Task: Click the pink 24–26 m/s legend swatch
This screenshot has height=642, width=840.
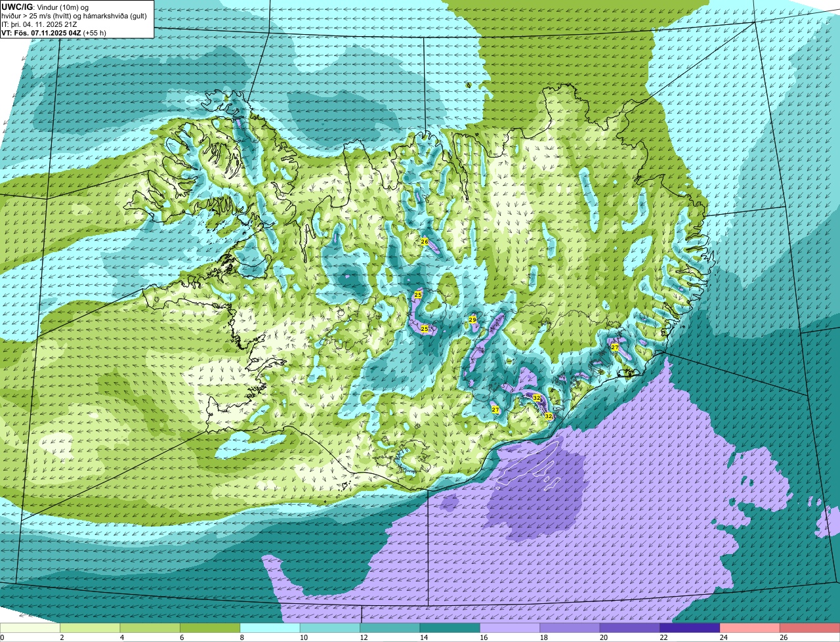Action: [x=749, y=628]
